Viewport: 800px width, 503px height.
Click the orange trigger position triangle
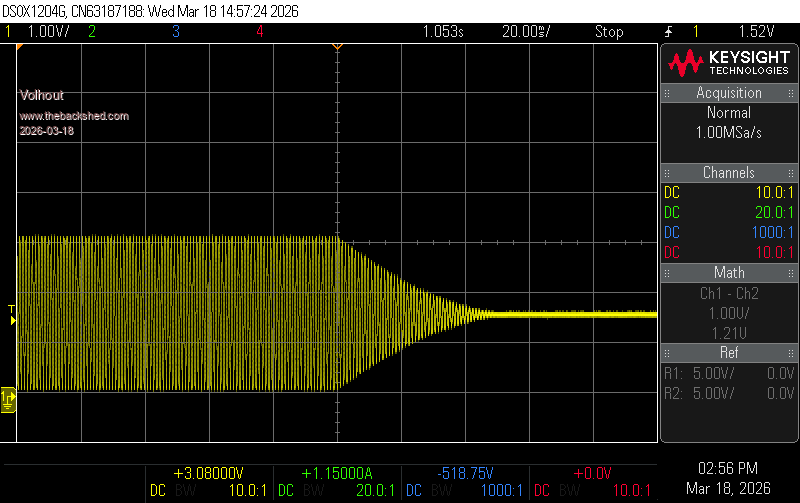tap(337, 47)
